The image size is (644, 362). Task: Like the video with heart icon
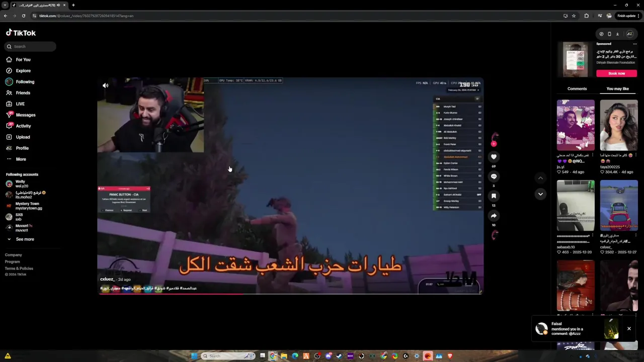494,157
